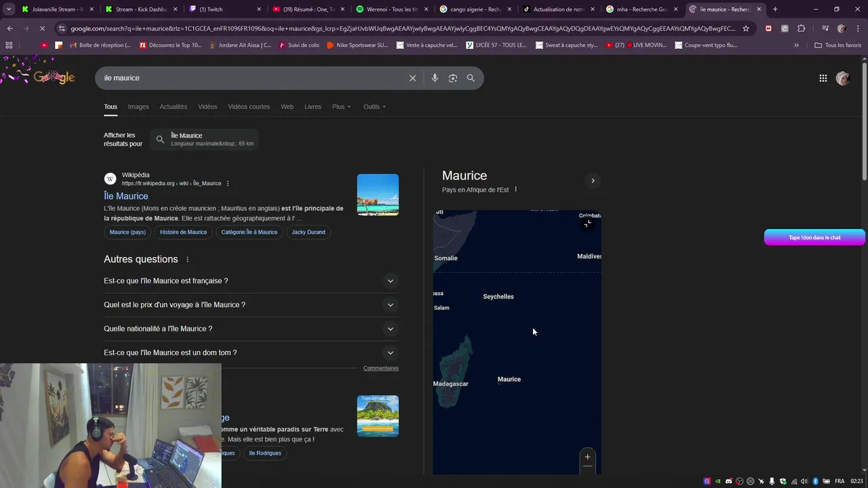Switch to the Vidéos search tab

pyautogui.click(x=208, y=106)
